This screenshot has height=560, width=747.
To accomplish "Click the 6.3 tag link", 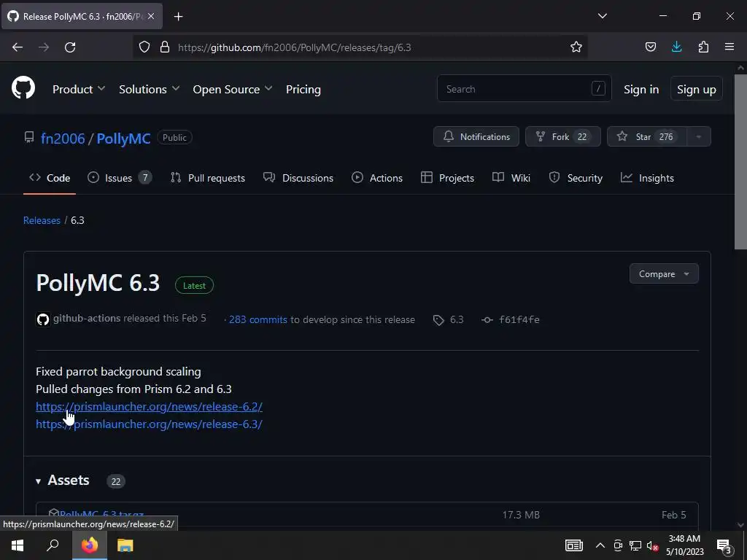I will [x=449, y=319].
